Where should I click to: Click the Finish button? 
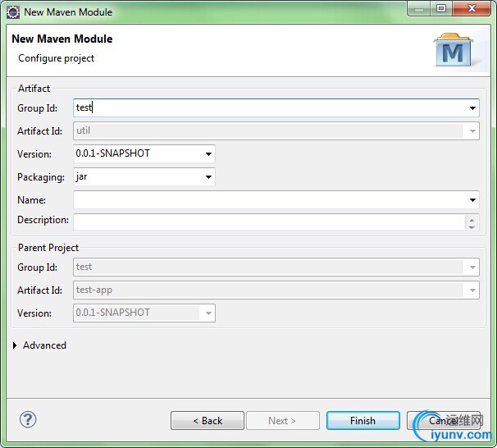coord(363,421)
